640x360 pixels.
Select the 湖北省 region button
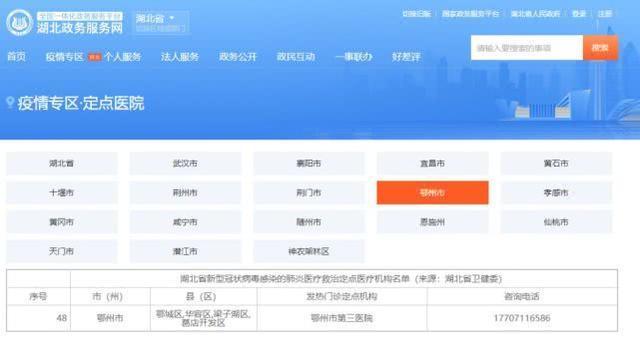pyautogui.click(x=62, y=163)
